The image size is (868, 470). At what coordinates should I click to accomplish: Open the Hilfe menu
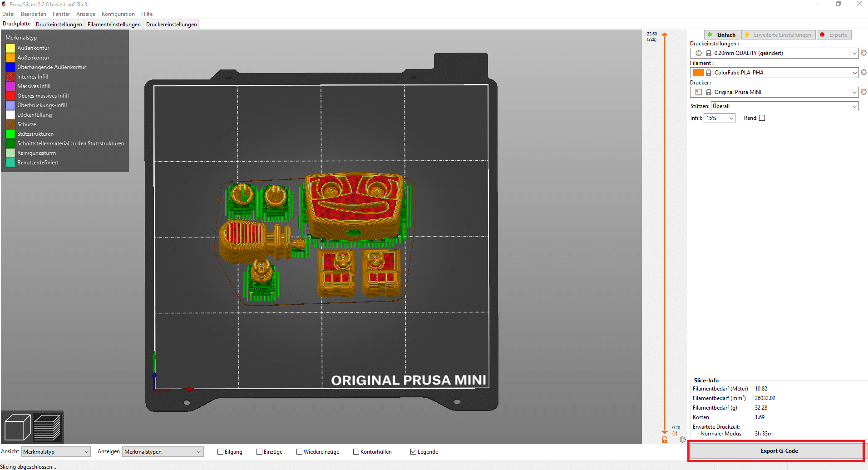pyautogui.click(x=147, y=14)
